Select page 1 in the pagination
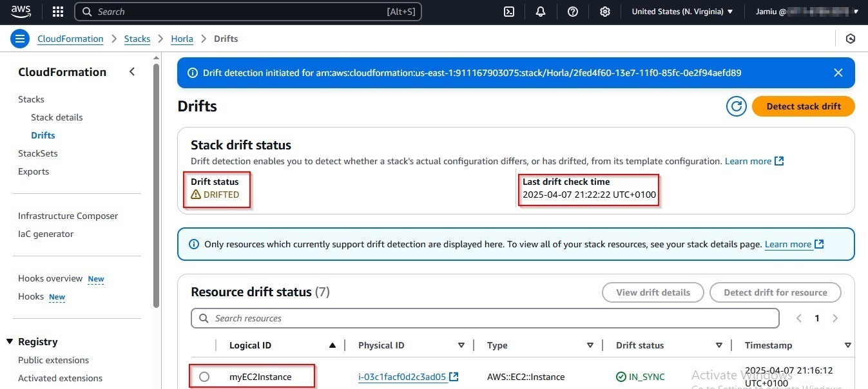 tap(817, 318)
